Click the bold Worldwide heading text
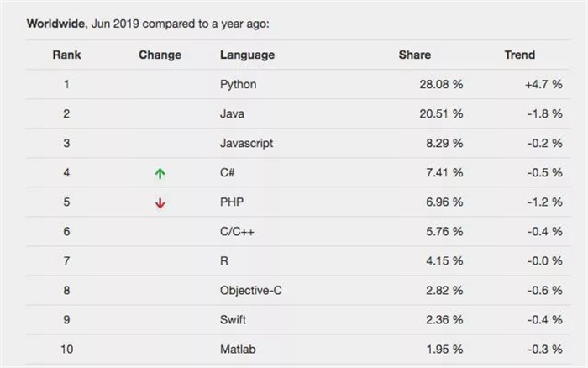Viewport: 588px width, 368px height. [x=56, y=24]
